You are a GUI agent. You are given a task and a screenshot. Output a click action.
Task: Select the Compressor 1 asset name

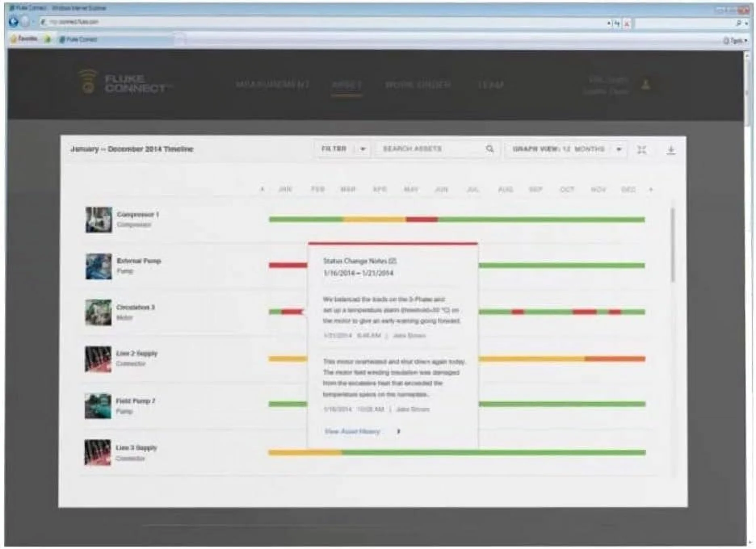tap(138, 214)
